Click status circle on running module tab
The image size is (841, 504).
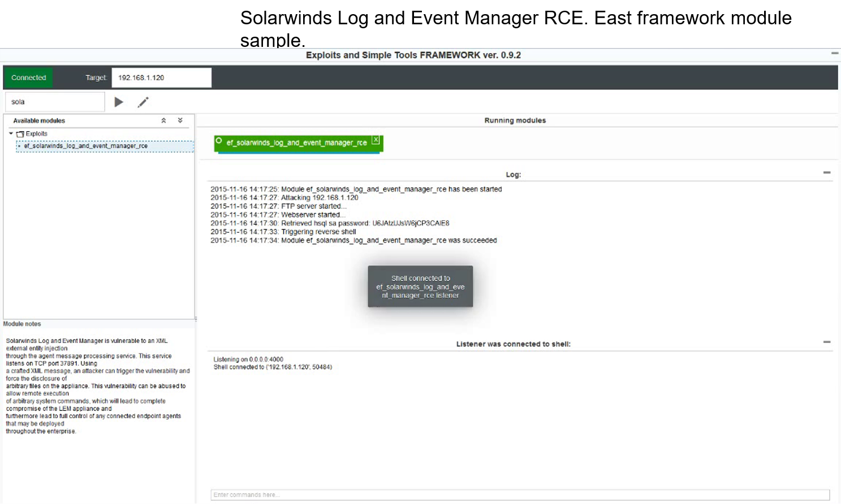219,141
